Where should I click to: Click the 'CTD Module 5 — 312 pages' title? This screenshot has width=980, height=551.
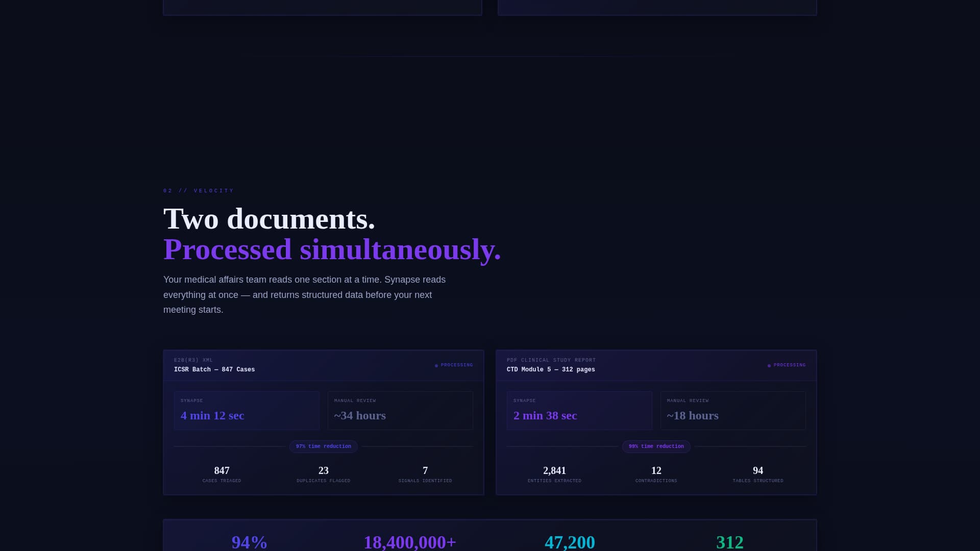pyautogui.click(x=551, y=370)
